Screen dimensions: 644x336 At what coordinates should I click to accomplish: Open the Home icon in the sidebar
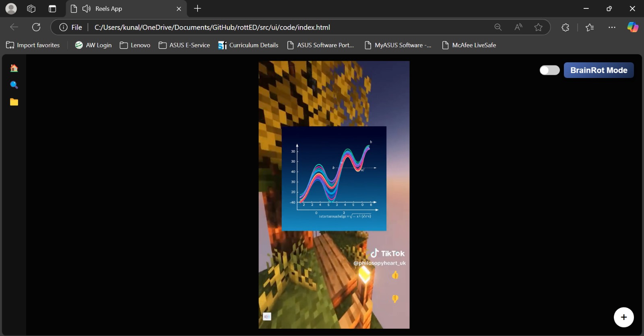tap(14, 68)
